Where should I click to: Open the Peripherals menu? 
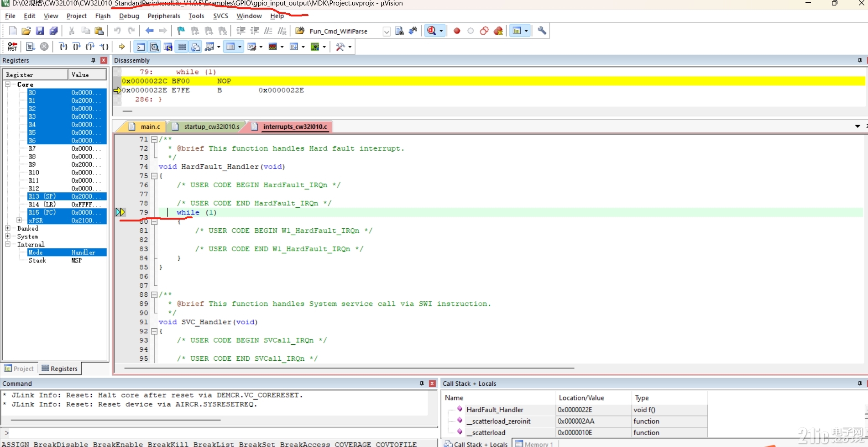pyautogui.click(x=164, y=16)
